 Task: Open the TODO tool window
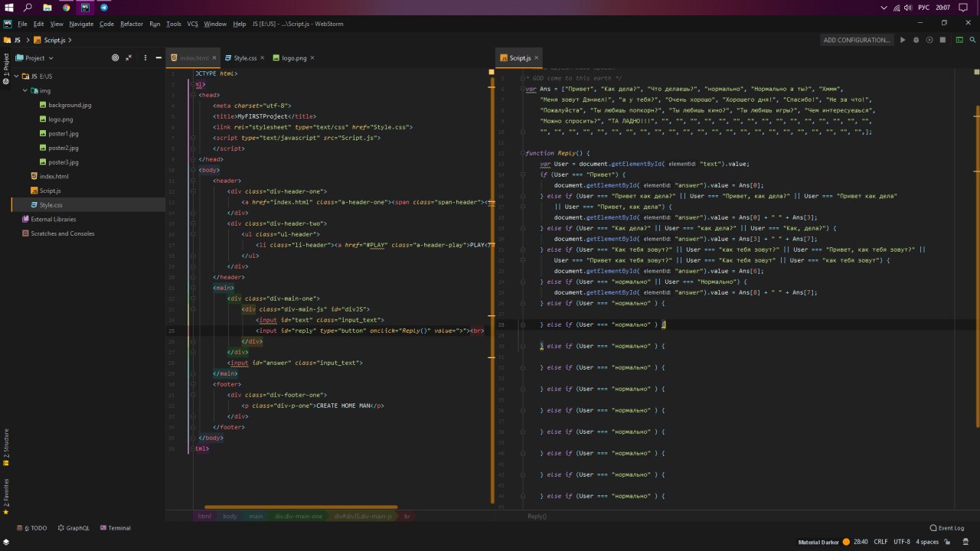[x=33, y=528]
